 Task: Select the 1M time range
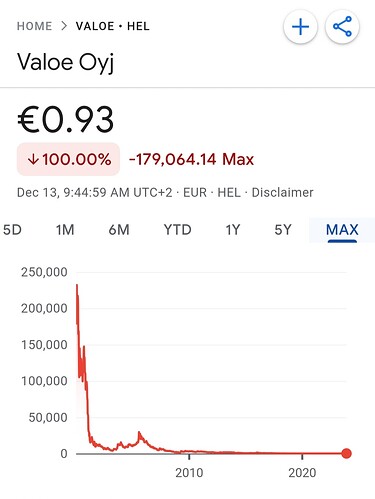pyautogui.click(x=65, y=230)
